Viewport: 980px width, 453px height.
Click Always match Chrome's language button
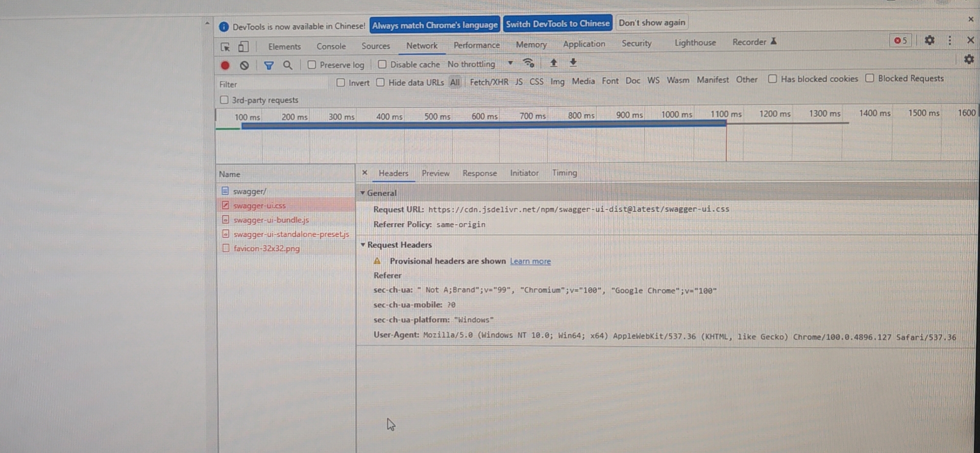435,25
